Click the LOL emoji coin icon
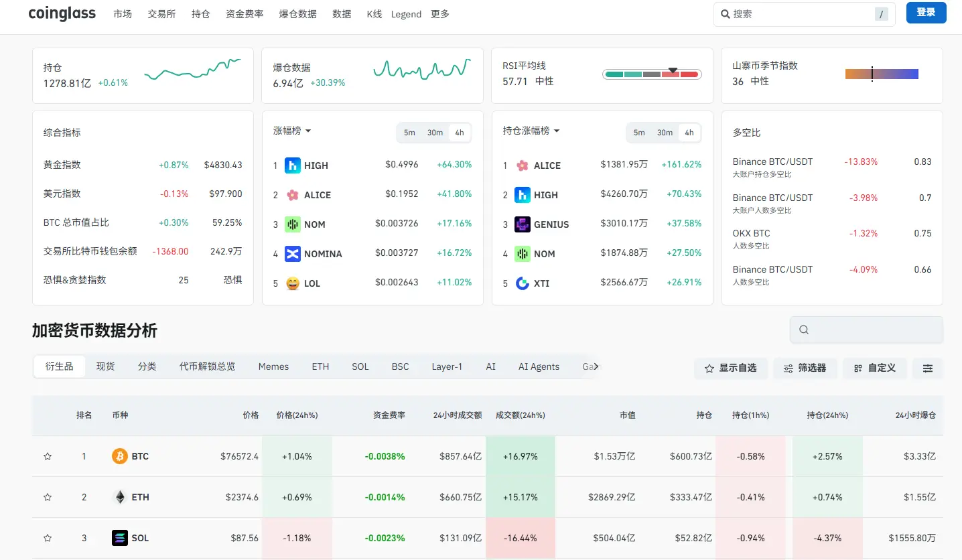This screenshot has width=962, height=560. [293, 283]
